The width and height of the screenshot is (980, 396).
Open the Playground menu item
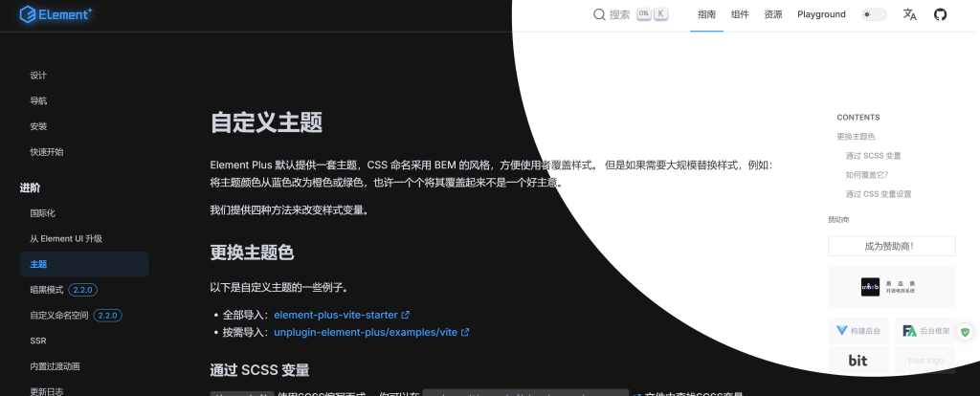821,14
